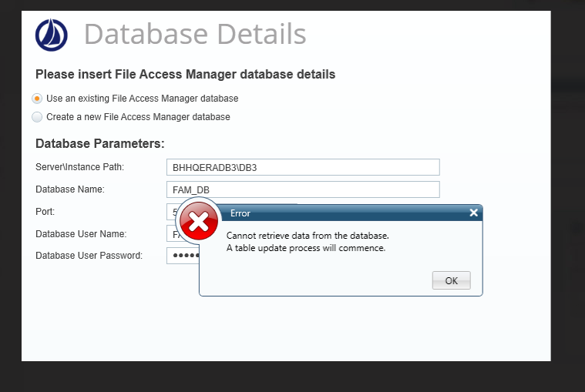The height and width of the screenshot is (392, 585).
Task: Click the SailPoint sailboat logo
Action: click(x=52, y=35)
